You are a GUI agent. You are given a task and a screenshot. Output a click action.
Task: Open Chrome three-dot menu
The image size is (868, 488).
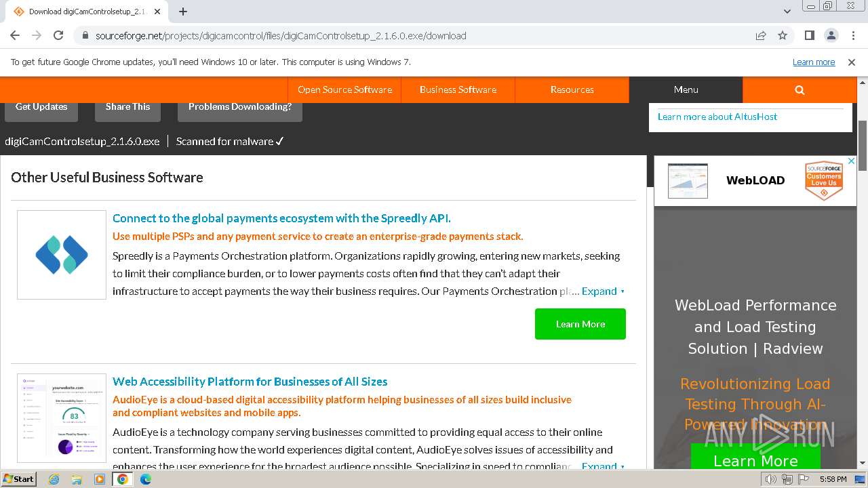852,35
